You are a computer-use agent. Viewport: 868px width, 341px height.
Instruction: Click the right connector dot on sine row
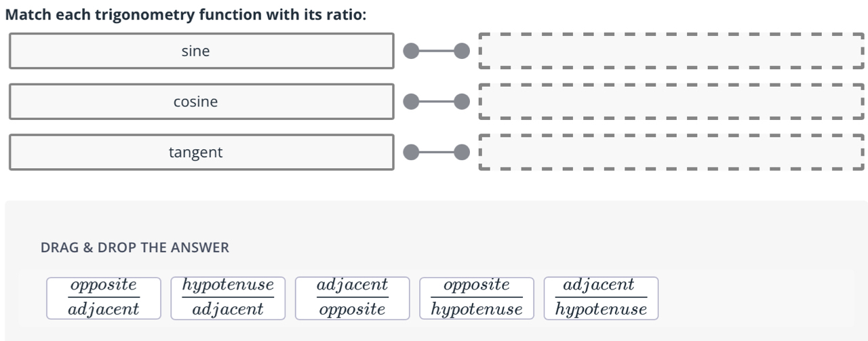coord(461,51)
